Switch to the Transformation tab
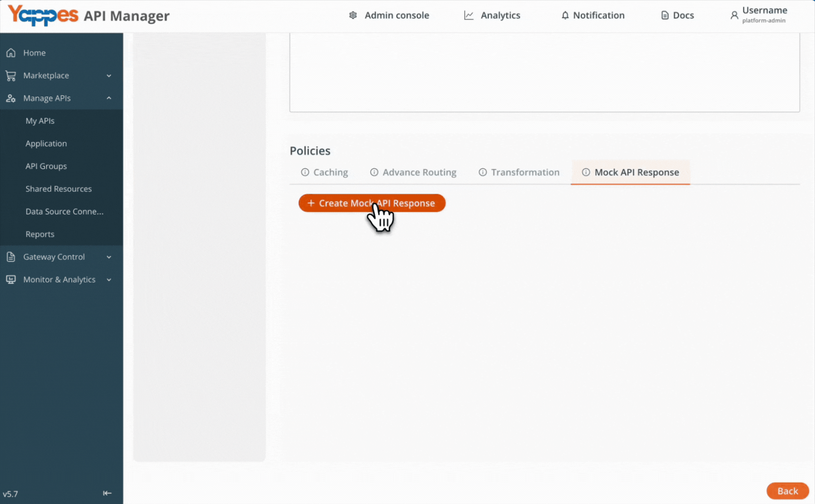The height and width of the screenshot is (504, 815). point(519,172)
